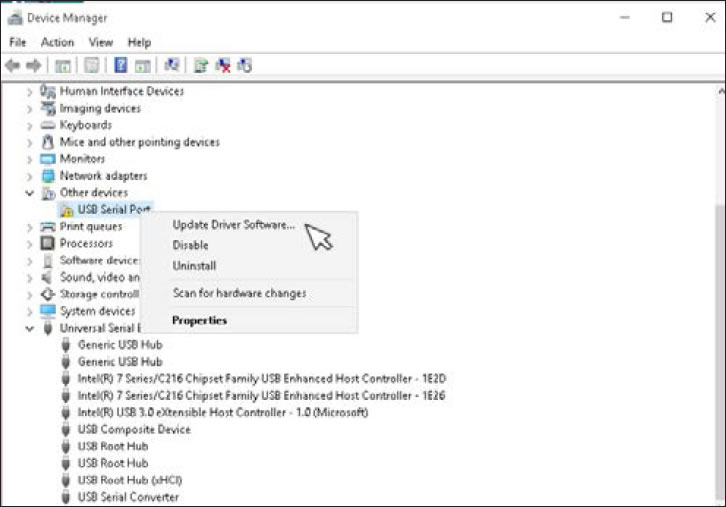
Task: Click the Print queues printer icon
Action: coord(48,226)
